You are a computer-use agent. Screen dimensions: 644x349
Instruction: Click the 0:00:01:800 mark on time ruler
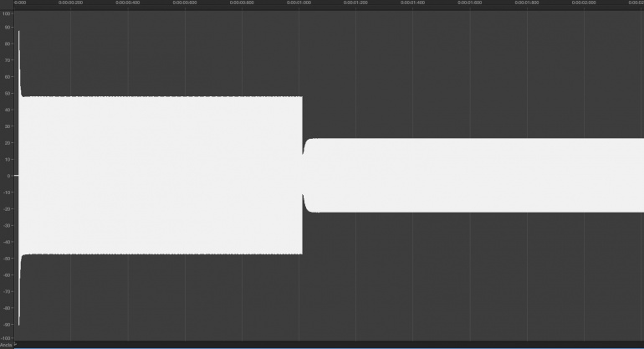click(x=527, y=3)
